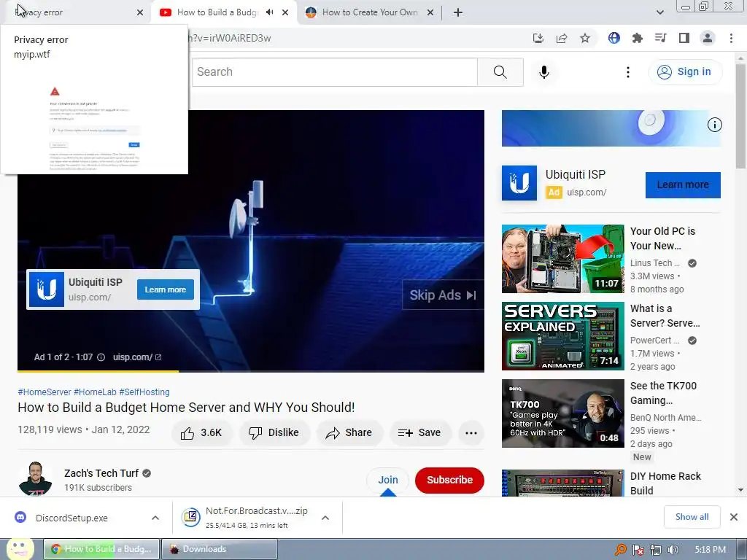Click the network icon in system tray
Screen dimensions: 747x560
[656, 550]
